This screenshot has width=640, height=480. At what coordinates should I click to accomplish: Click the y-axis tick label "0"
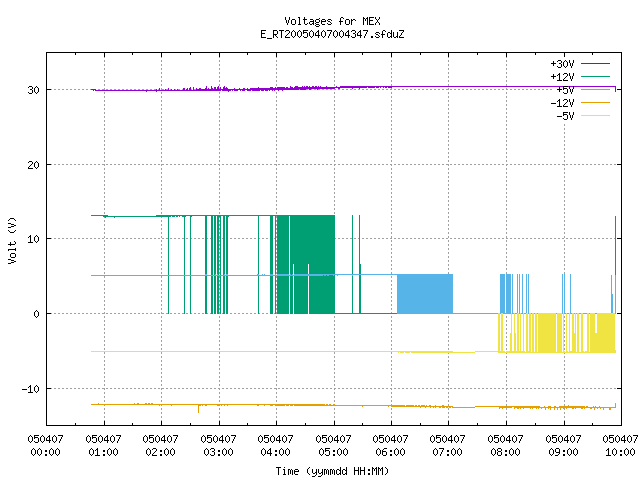click(36, 314)
